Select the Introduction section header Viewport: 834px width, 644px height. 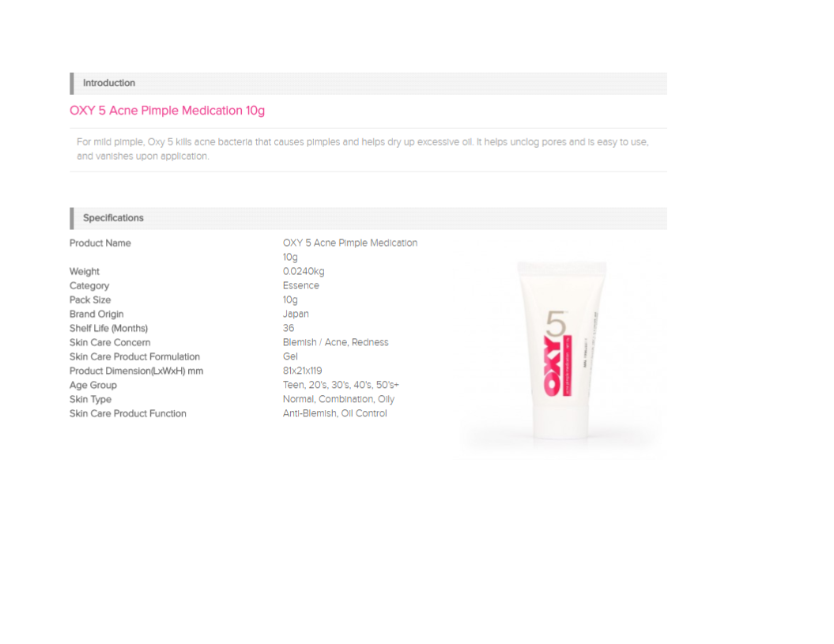coord(109,83)
